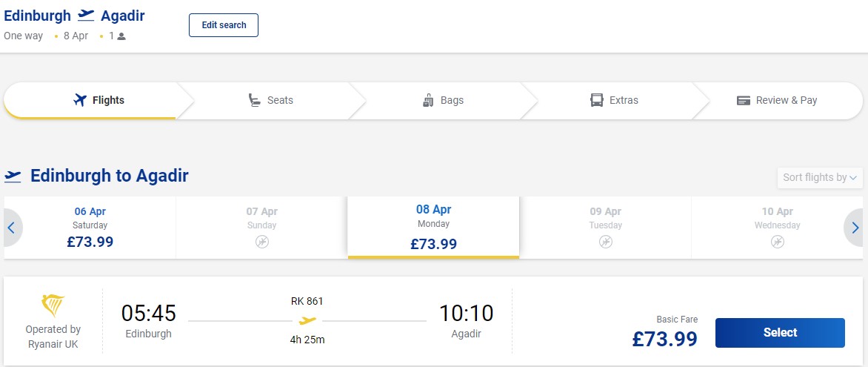Open the Review & Pay step
868x367 pixels.
click(777, 100)
